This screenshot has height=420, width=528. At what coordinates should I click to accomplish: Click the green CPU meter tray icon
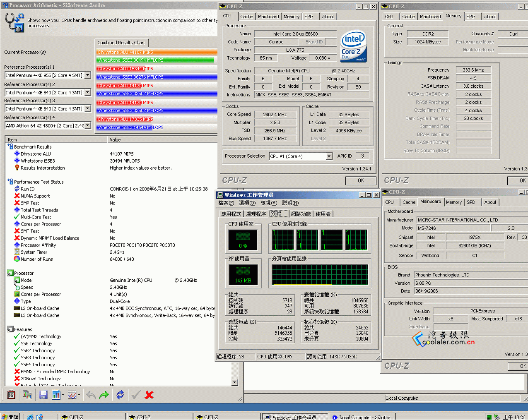pos(489,417)
